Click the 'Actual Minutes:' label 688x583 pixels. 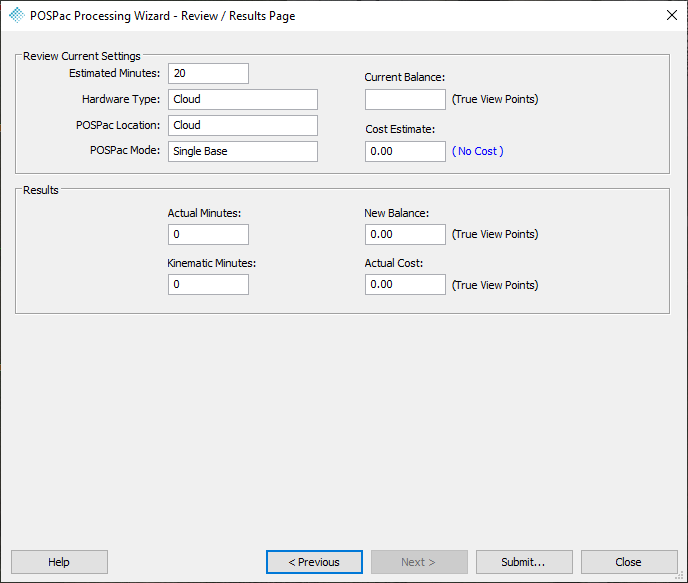[204, 213]
